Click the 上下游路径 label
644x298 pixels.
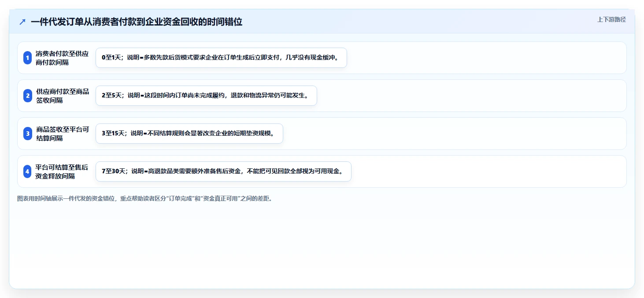(611, 19)
